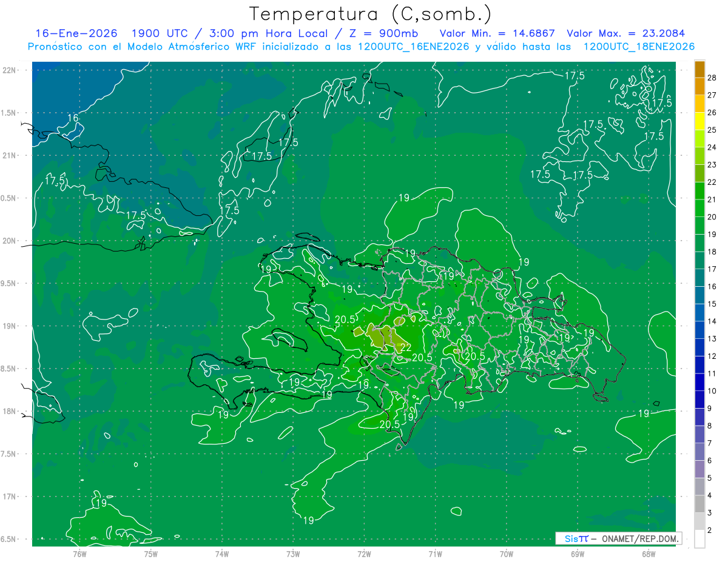Pick the brown-orange swatch topping the legend
This screenshot has height=562, width=728.
[x=699, y=69]
